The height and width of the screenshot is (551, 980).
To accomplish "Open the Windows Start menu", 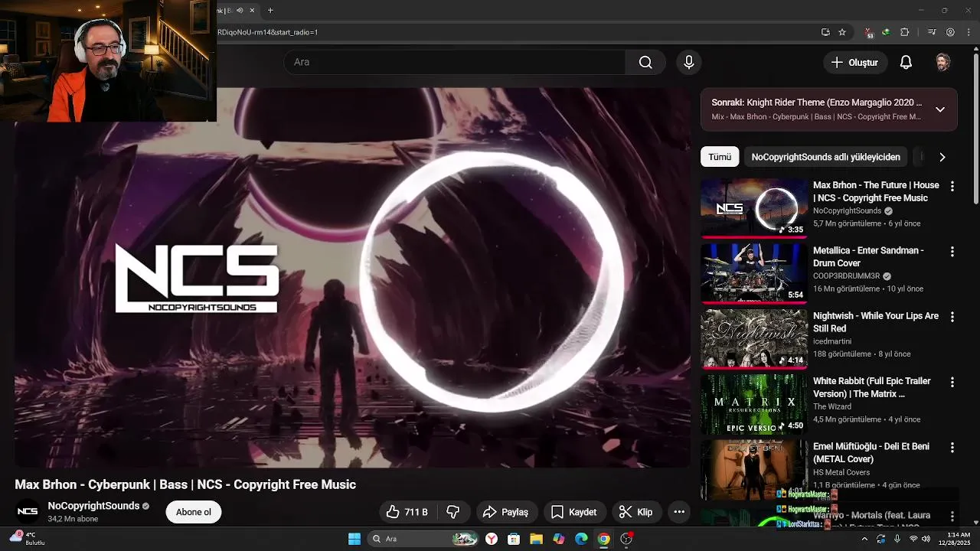I will (354, 539).
